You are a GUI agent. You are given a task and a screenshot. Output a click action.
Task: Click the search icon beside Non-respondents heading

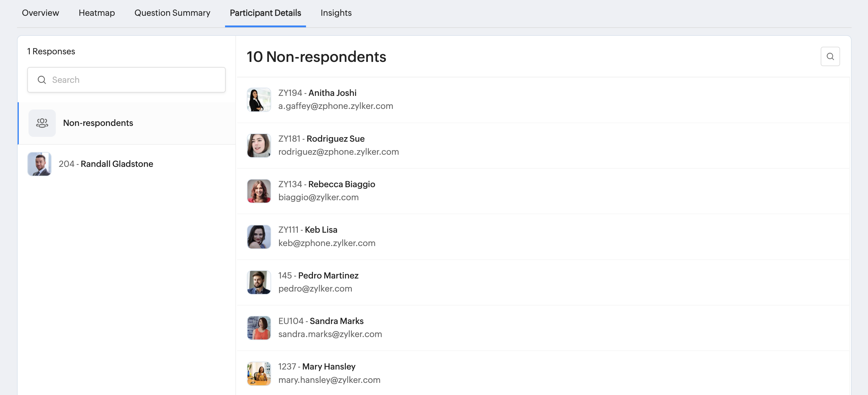tap(830, 56)
